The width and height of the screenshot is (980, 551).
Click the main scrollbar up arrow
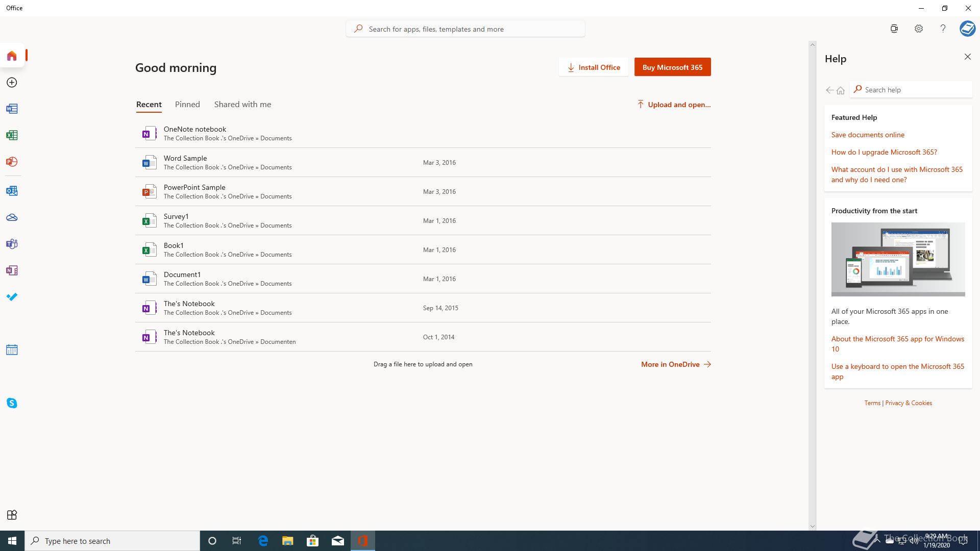tap(812, 45)
